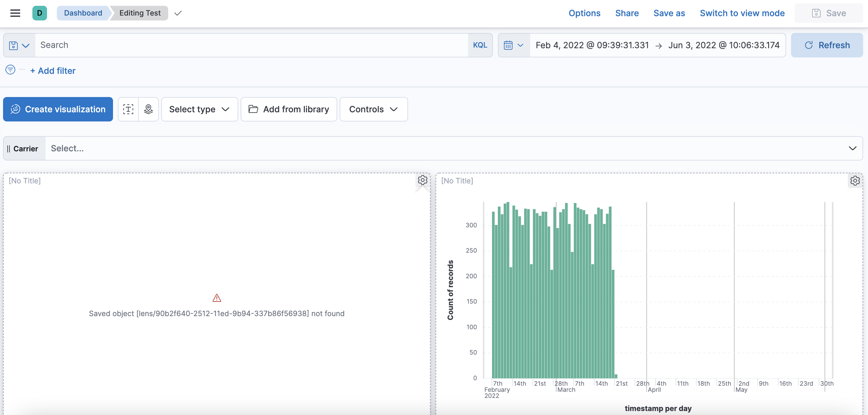The image size is (868, 415).
Task: Open settings gear on the histogram panel
Action: coord(855,181)
